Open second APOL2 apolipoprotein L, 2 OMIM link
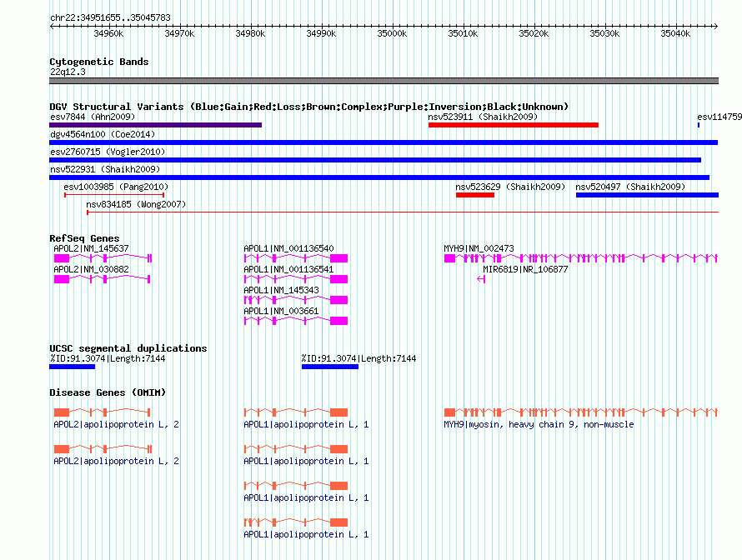Viewport: 742px width, 560px height. coord(117,461)
